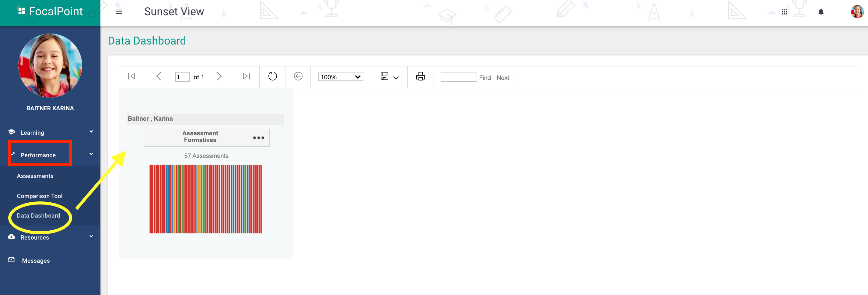Open the three-dot menu on Assessment Formatives

pos(258,138)
